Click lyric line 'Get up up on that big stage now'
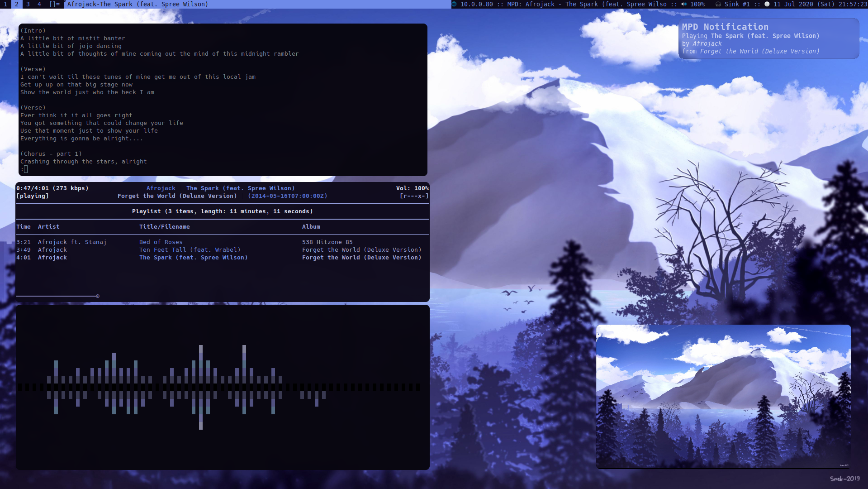 [x=76, y=84]
